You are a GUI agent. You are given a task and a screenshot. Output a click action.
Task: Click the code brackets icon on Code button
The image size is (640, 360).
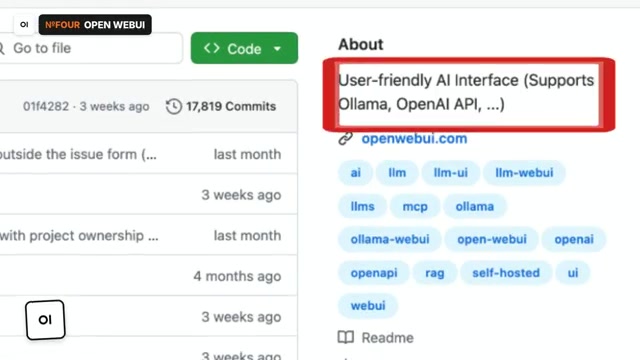click(211, 48)
